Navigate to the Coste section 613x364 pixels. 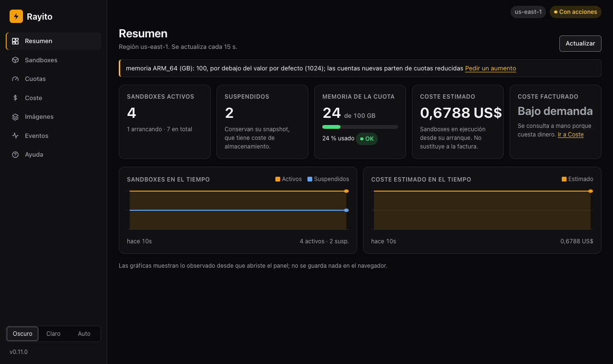54,98
